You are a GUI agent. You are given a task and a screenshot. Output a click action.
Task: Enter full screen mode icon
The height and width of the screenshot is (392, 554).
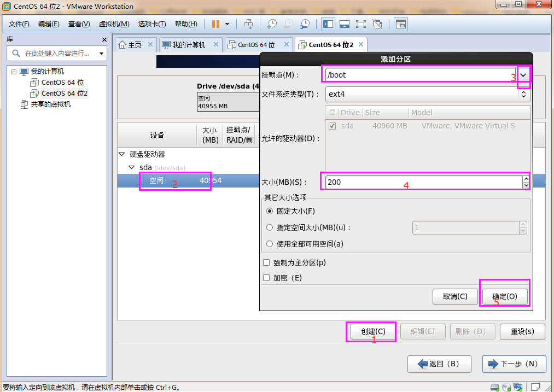click(361, 24)
